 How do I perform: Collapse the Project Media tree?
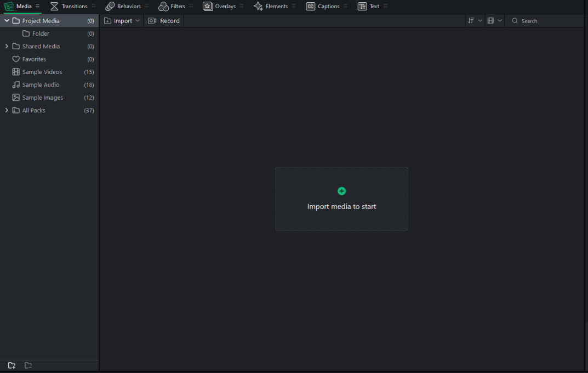[x=7, y=21]
